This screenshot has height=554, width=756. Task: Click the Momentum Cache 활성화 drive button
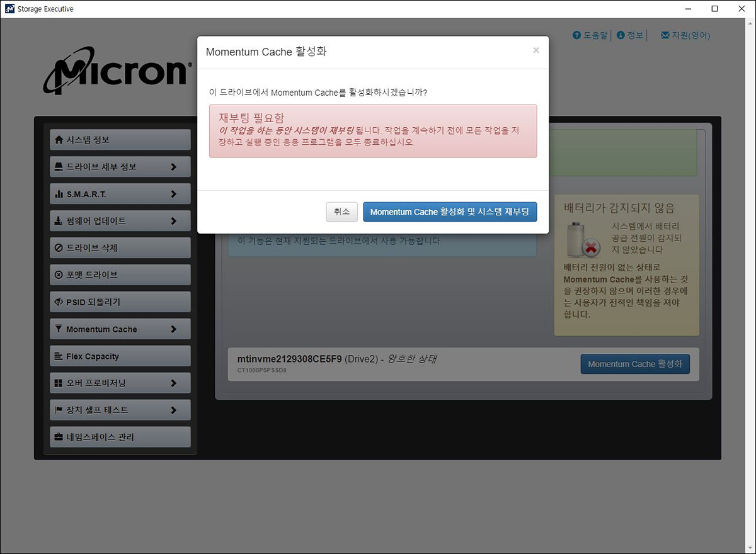pos(635,364)
